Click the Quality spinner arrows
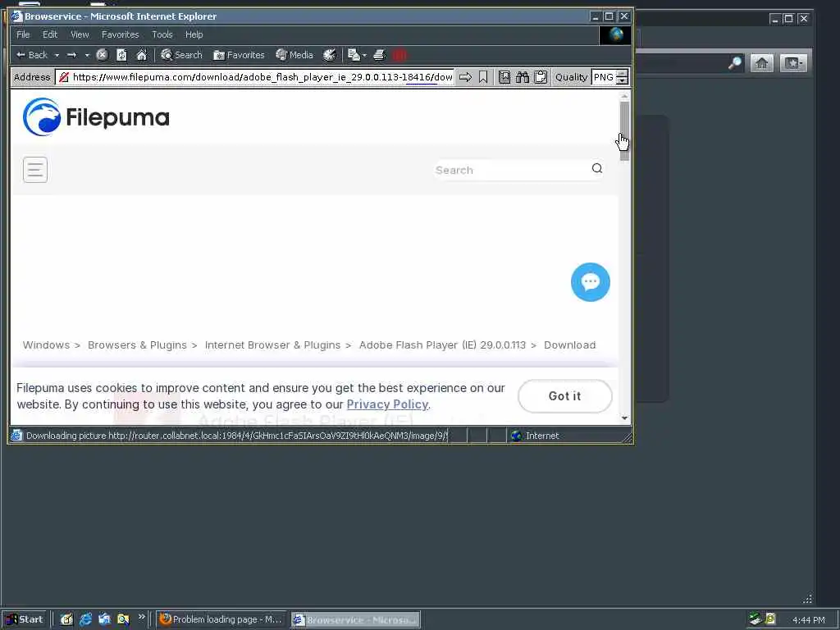Screen dimensions: 840x630 point(622,77)
